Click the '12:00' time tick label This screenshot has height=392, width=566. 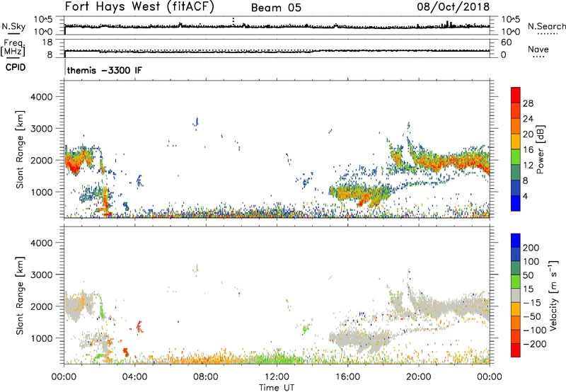277,377
